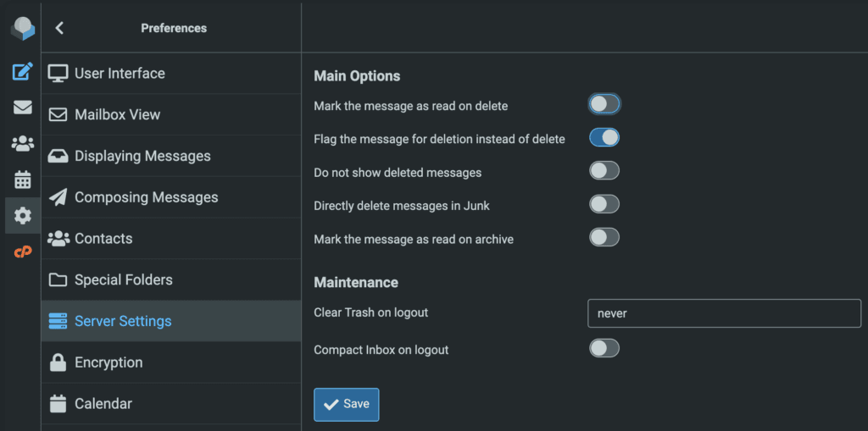Toggle Directly delete messages in Junk

[x=604, y=204]
